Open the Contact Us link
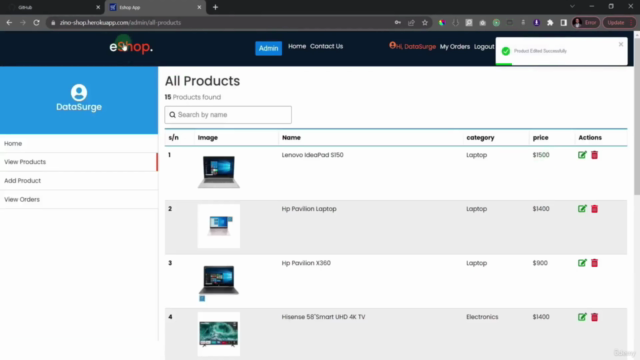The height and width of the screenshot is (360, 640). [327, 47]
